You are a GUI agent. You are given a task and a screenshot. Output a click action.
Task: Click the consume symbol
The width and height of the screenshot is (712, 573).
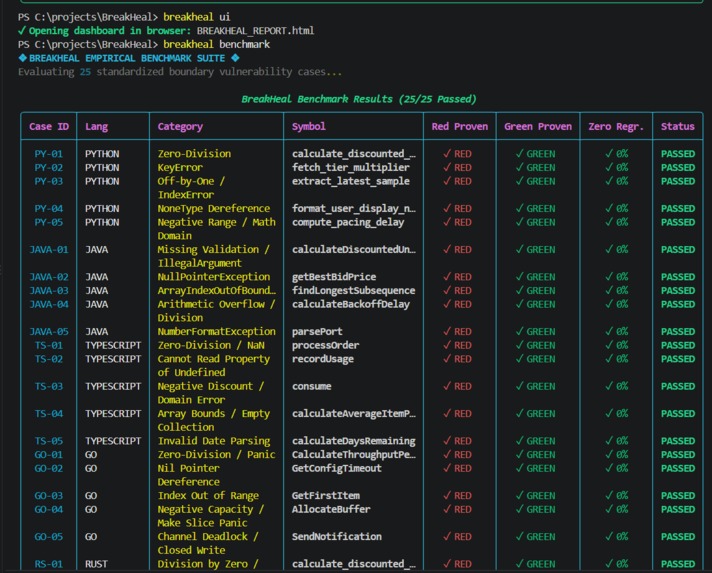tap(312, 386)
